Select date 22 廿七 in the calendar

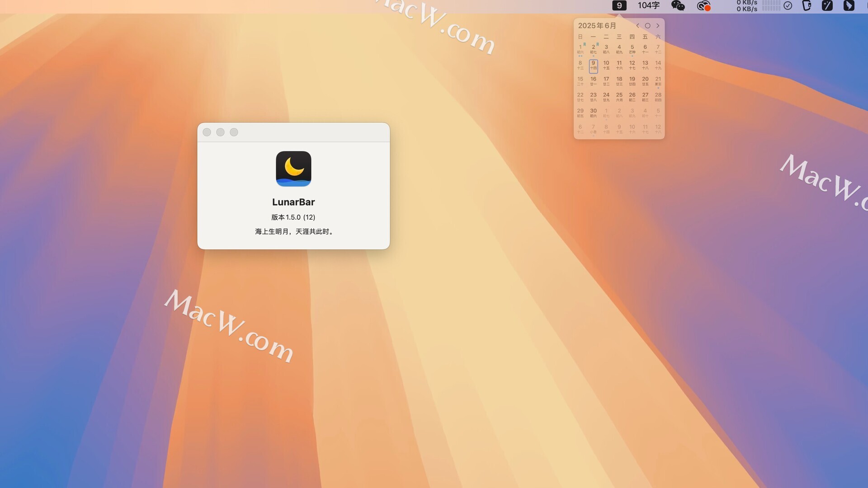coord(580,97)
